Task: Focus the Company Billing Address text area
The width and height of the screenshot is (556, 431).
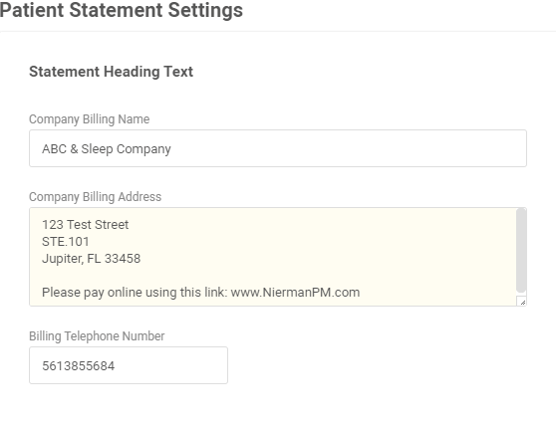Action: pyautogui.click(x=278, y=257)
